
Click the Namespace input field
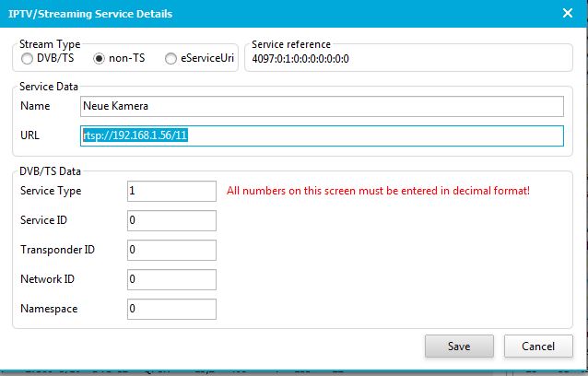171,309
